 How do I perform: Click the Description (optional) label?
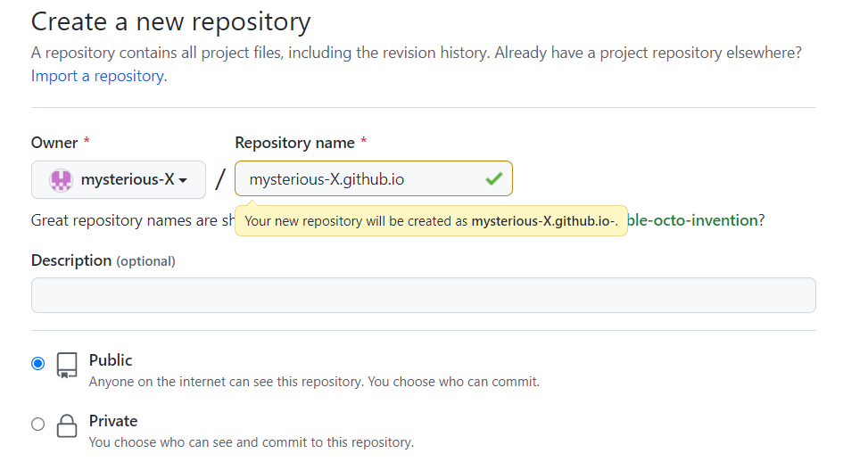tap(103, 260)
